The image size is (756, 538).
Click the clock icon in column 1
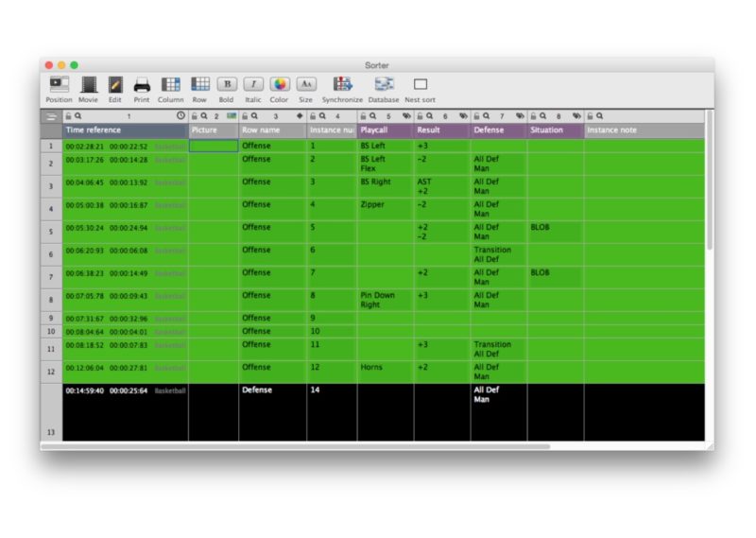(x=180, y=115)
